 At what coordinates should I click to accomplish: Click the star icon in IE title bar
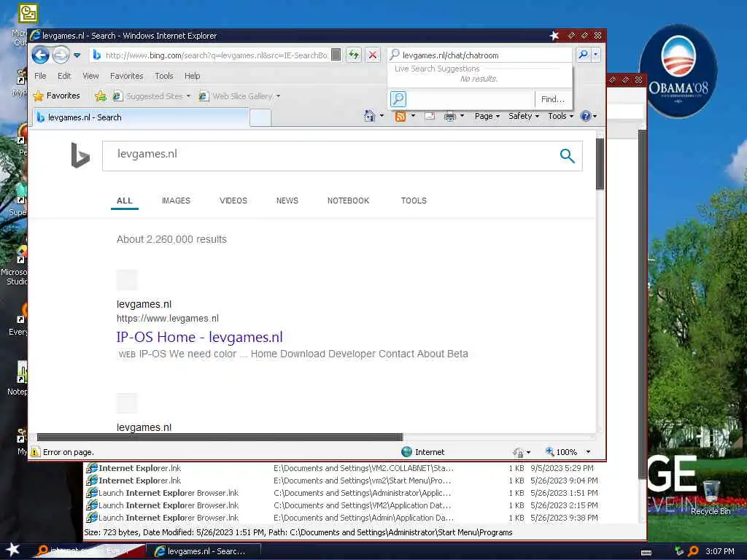click(554, 35)
